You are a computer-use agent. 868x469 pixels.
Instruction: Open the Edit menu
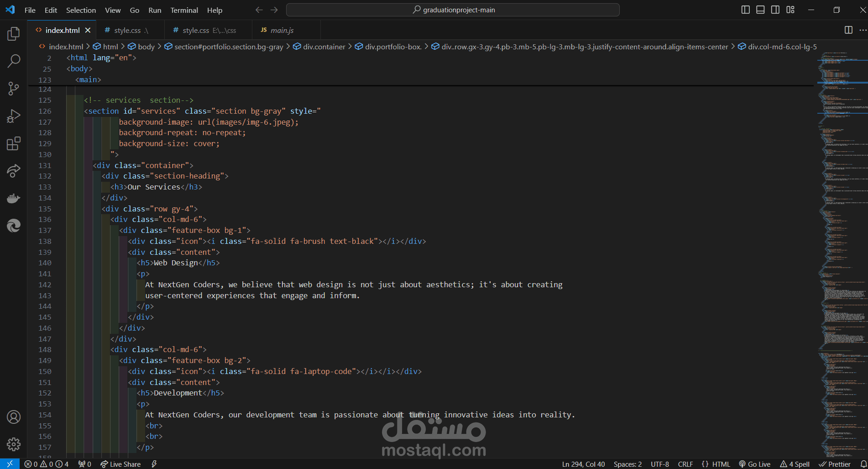pyautogui.click(x=51, y=10)
